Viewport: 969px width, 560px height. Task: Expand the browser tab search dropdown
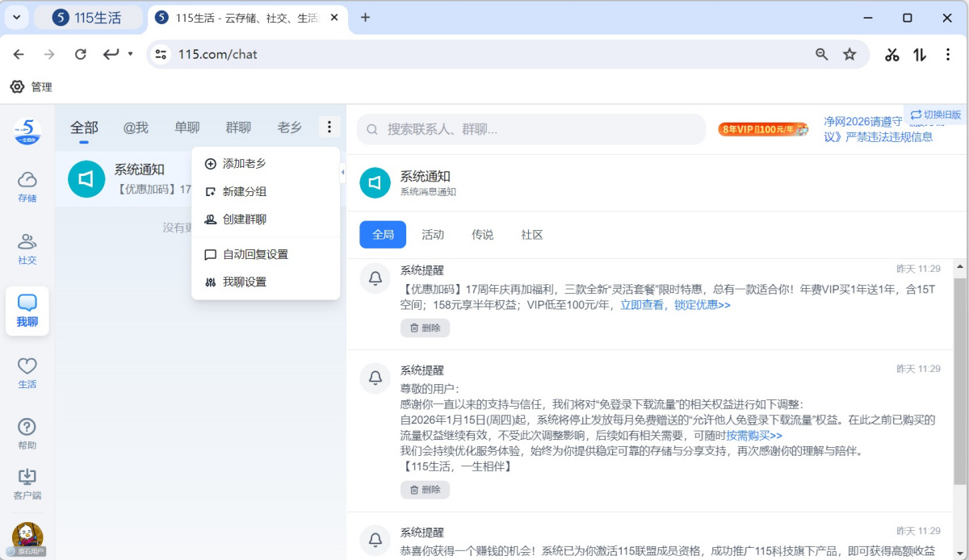pos(16,17)
